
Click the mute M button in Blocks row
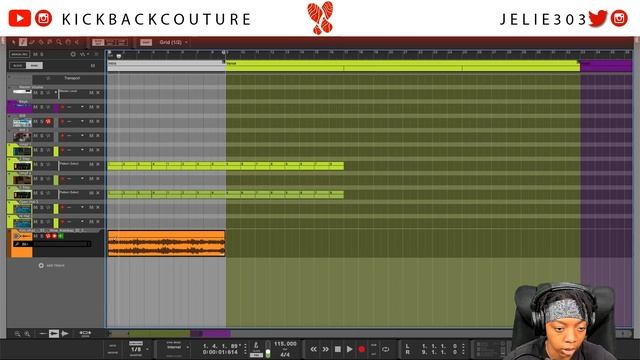point(93,65)
